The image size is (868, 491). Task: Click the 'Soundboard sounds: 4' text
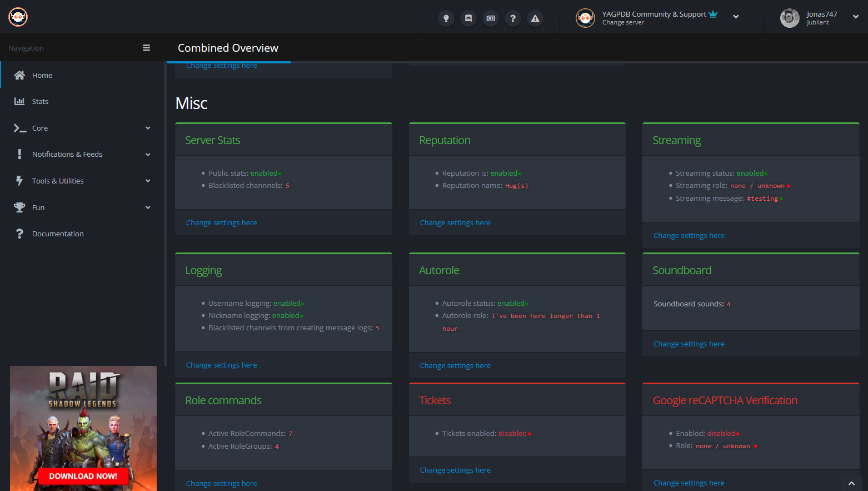pos(692,304)
